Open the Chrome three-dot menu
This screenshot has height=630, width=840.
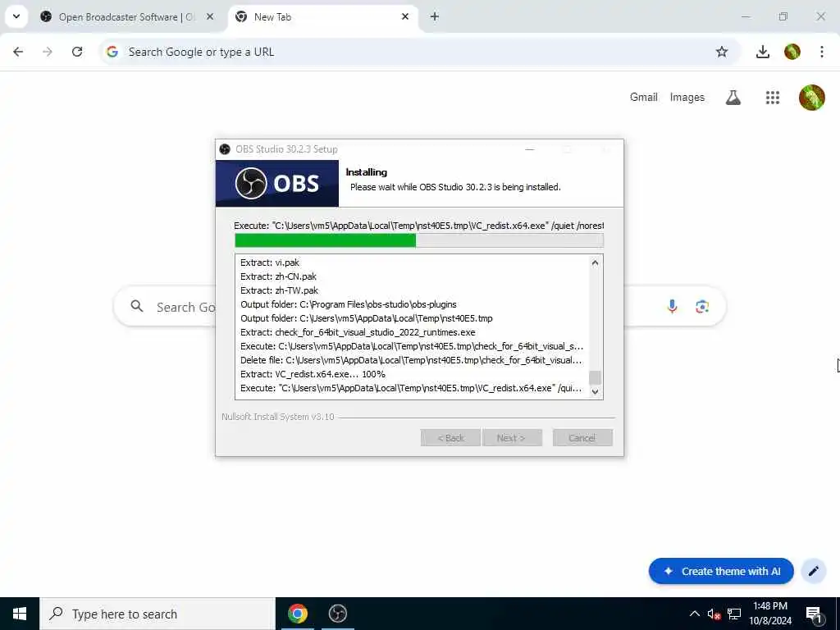coord(822,52)
